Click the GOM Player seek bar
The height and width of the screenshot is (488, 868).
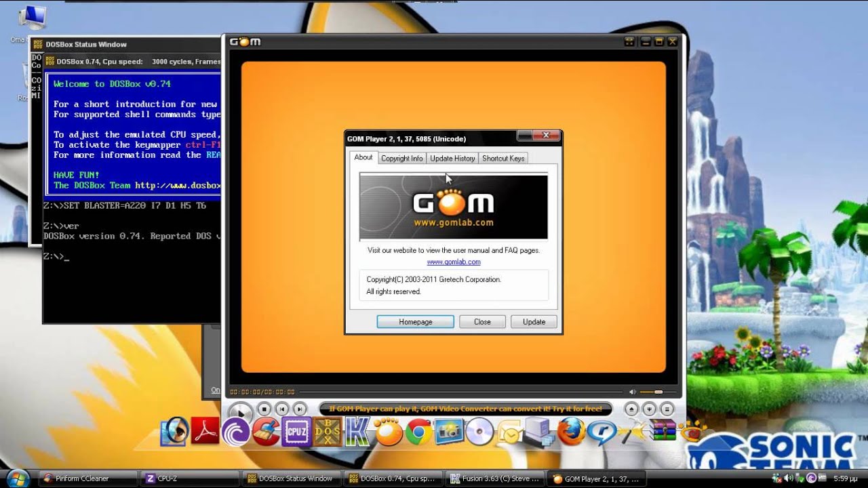coord(461,392)
